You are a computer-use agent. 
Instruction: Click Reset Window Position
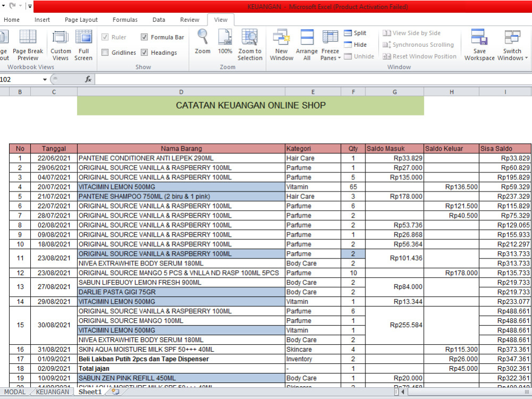click(x=419, y=56)
